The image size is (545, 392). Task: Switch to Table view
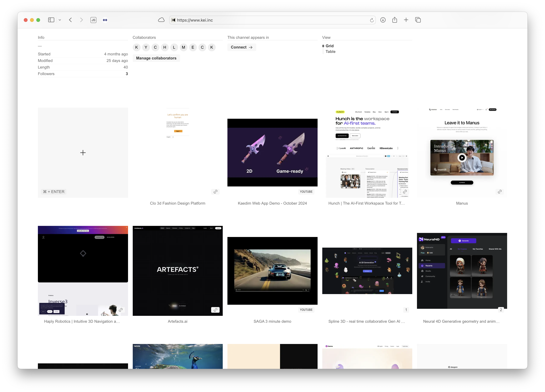[x=330, y=52]
